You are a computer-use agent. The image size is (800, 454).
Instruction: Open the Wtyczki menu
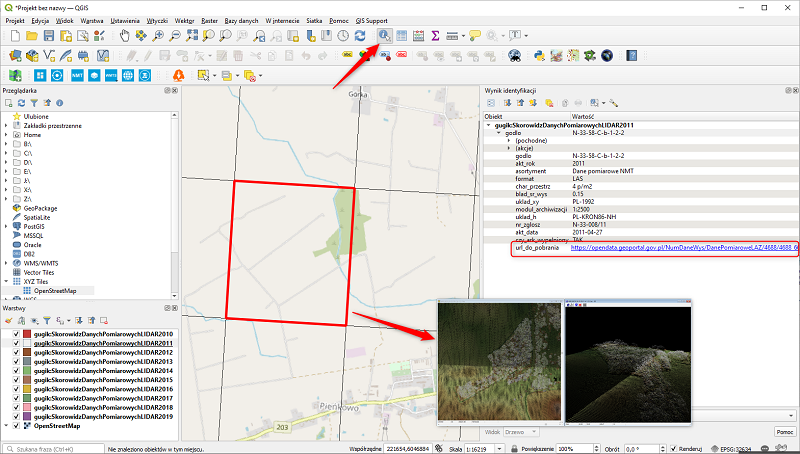click(157, 21)
